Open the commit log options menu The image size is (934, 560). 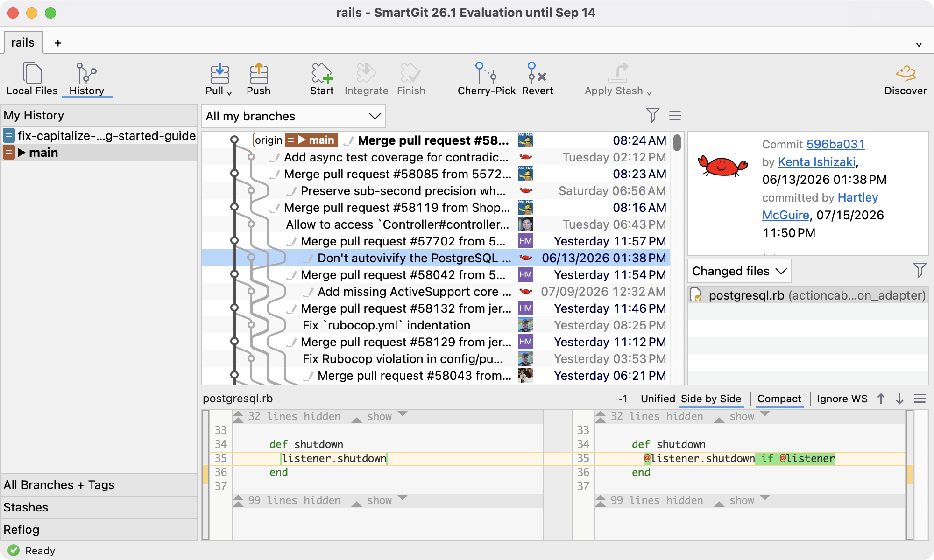pos(675,115)
